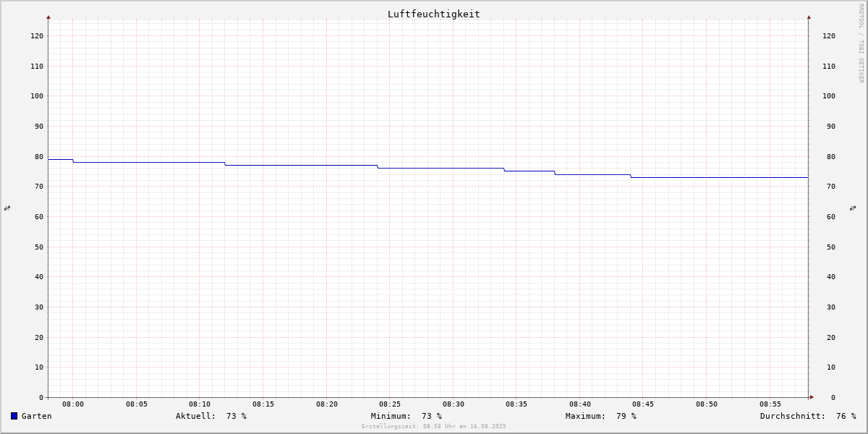Image resolution: width=868 pixels, height=434 pixels.
Task: Select the Aktuell: 73 % value
Action: [211, 416]
